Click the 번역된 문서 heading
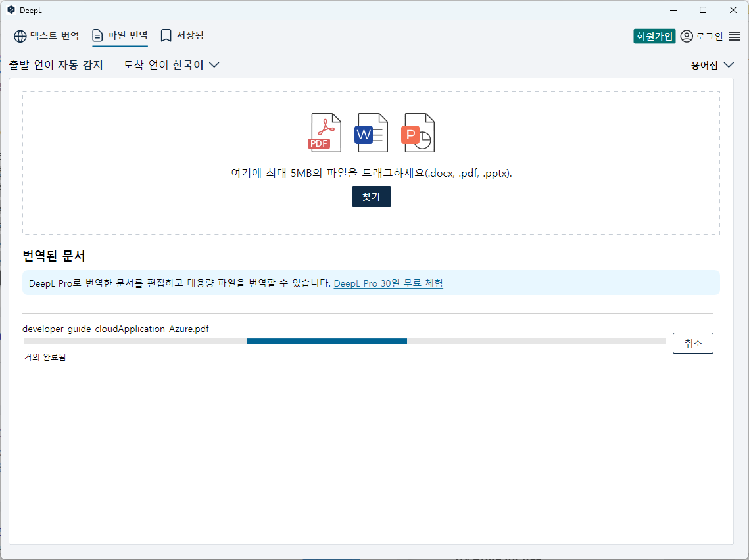This screenshot has height=560, width=749. point(53,256)
